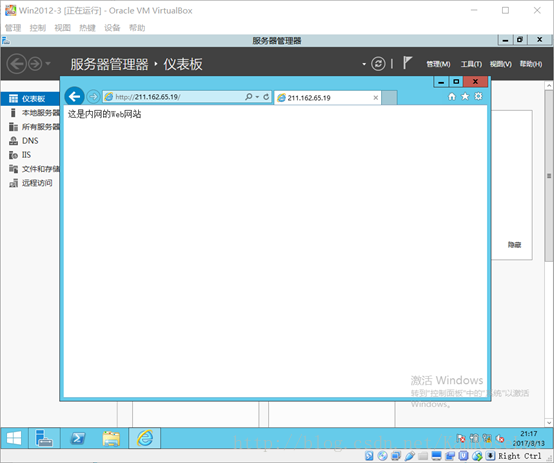Open IE Favorites star

(x=465, y=96)
